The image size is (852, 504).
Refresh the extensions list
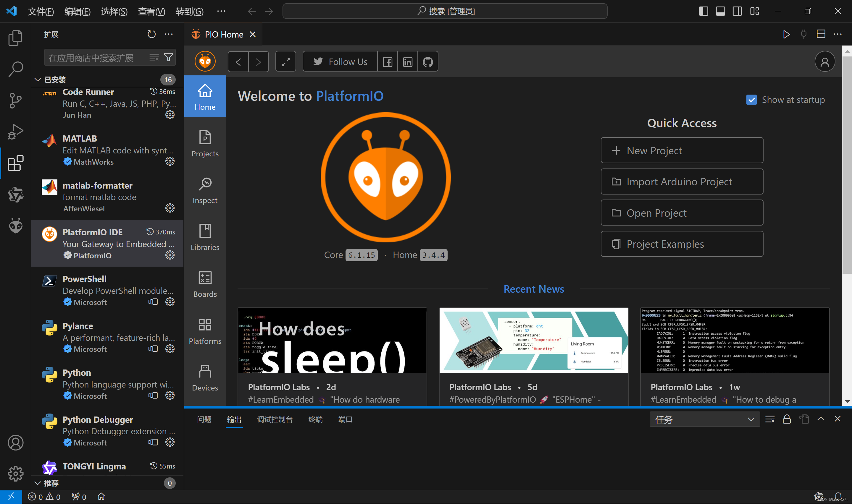click(151, 34)
